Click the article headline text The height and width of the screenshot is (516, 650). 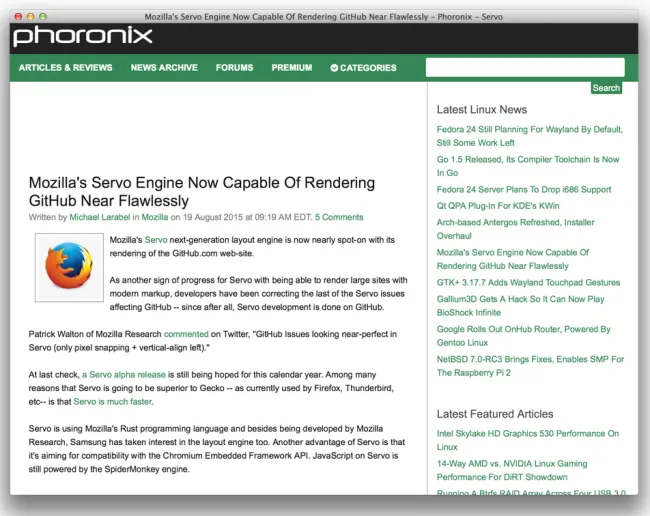point(202,191)
